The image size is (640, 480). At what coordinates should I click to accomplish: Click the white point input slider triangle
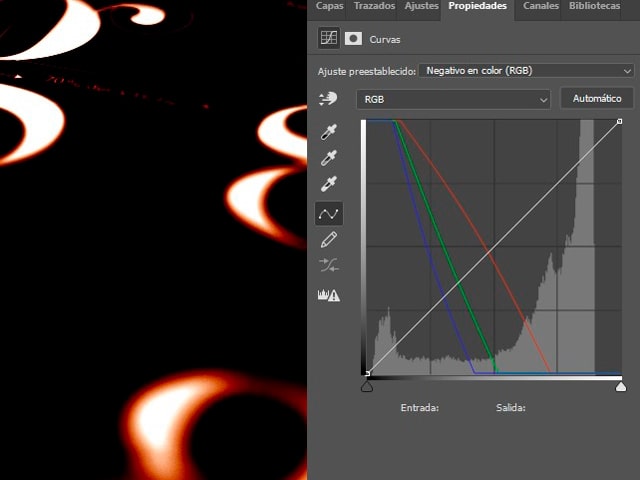click(620, 386)
